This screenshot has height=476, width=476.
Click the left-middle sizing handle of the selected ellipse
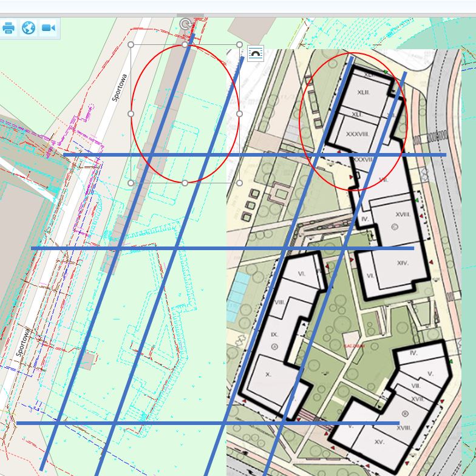(131, 114)
